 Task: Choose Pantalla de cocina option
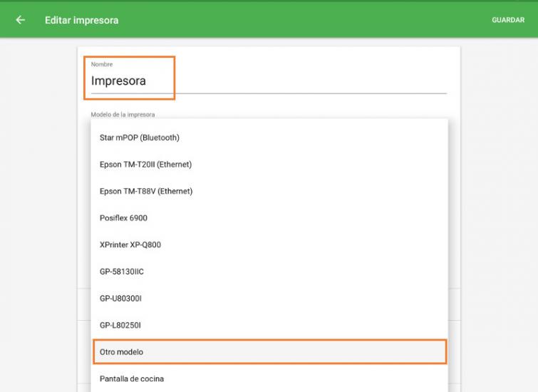(132, 378)
